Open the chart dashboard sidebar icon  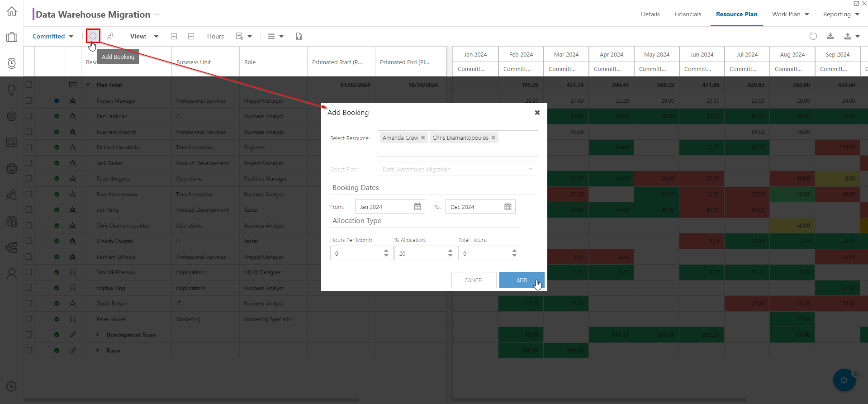(x=12, y=142)
